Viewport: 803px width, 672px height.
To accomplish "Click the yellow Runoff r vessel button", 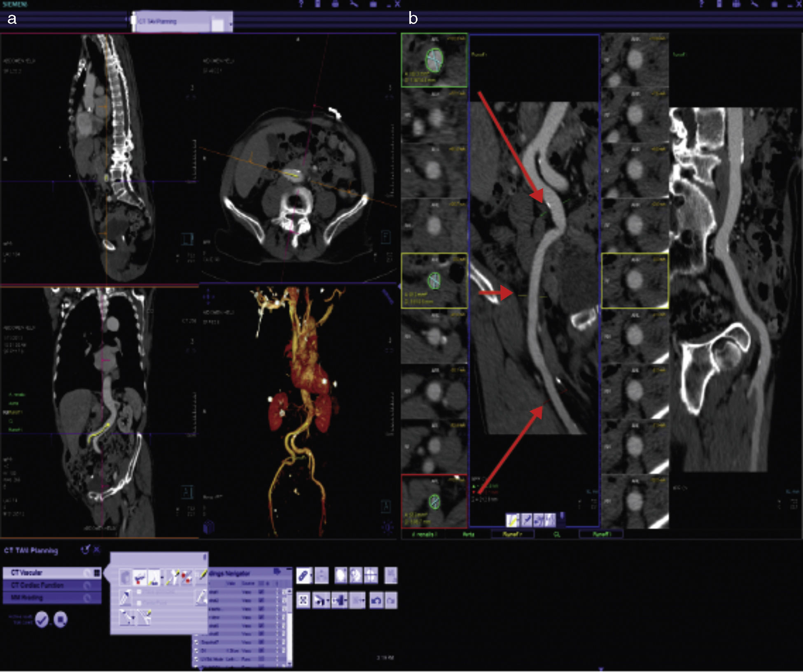I will [x=512, y=534].
